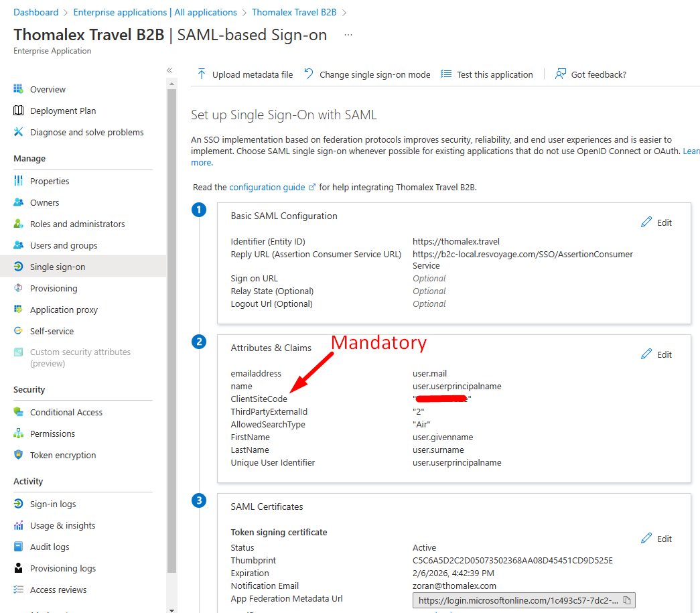Click the sidebar scrollbar down arrow
Viewport: 700px width, 613px height.
coord(171,610)
